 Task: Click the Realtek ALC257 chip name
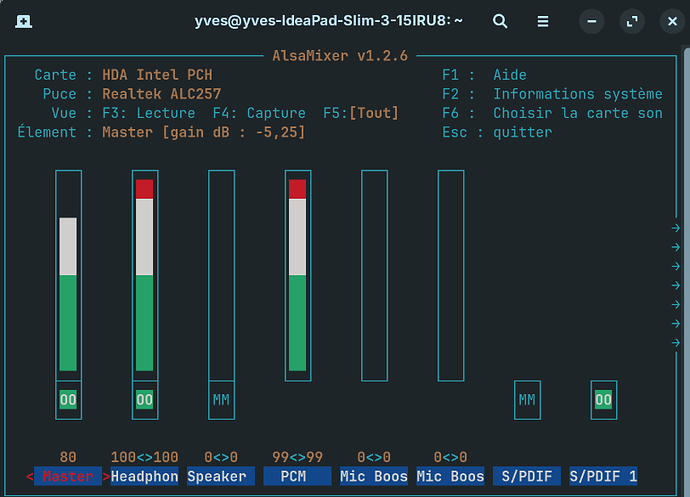(x=161, y=94)
